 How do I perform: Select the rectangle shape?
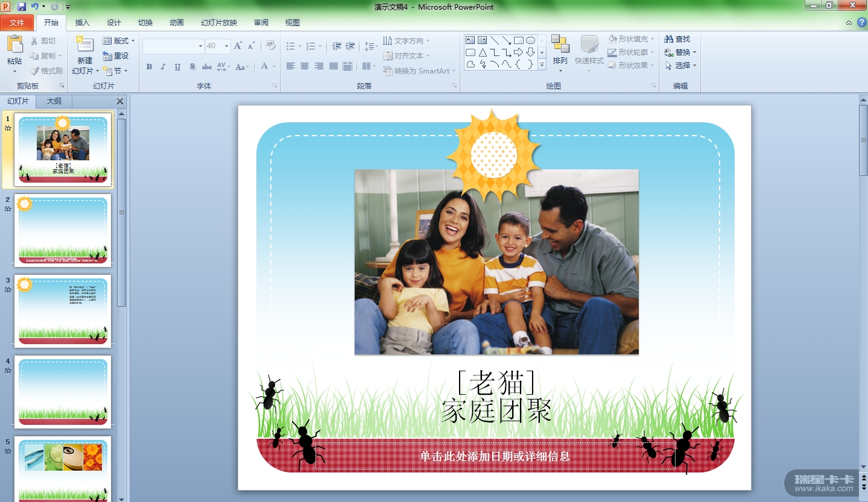519,40
